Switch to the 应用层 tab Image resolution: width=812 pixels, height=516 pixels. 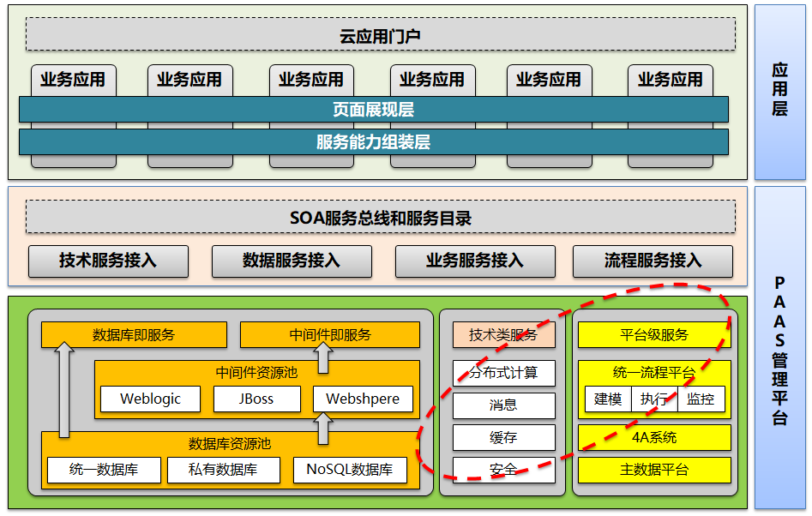(779, 86)
